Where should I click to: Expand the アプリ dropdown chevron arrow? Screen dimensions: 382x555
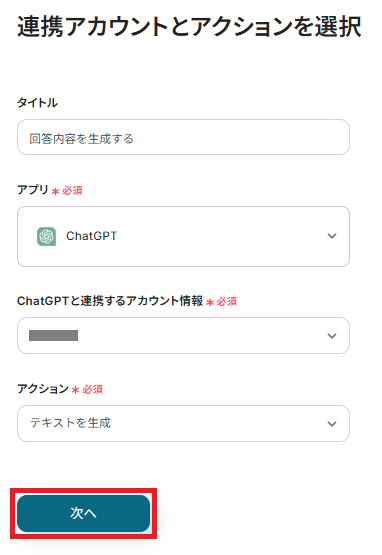(332, 236)
